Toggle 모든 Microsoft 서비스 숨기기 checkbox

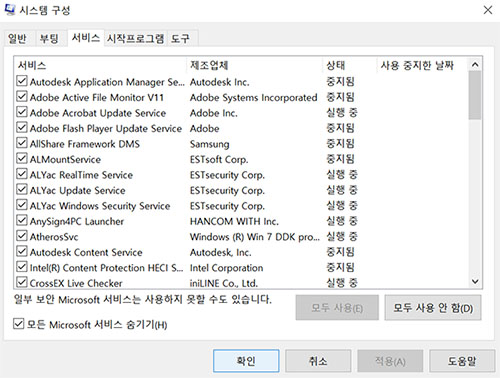(x=19, y=324)
